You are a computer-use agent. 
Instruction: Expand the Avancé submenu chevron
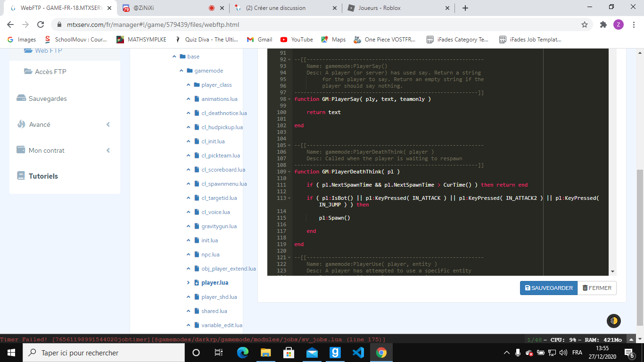108,124
